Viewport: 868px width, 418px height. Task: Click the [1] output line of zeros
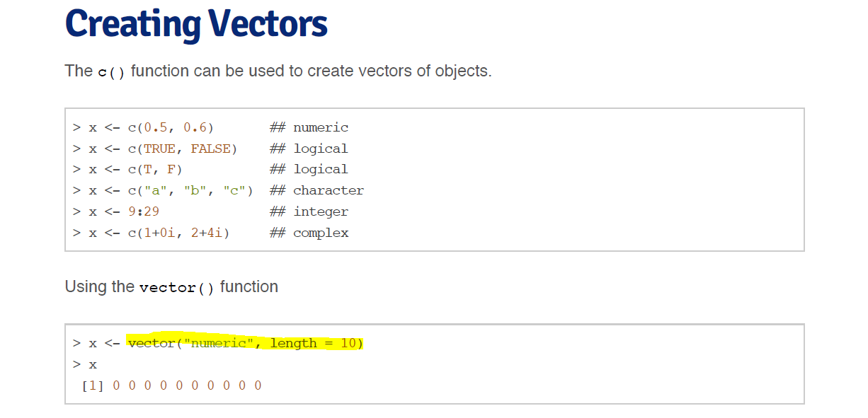(x=171, y=385)
